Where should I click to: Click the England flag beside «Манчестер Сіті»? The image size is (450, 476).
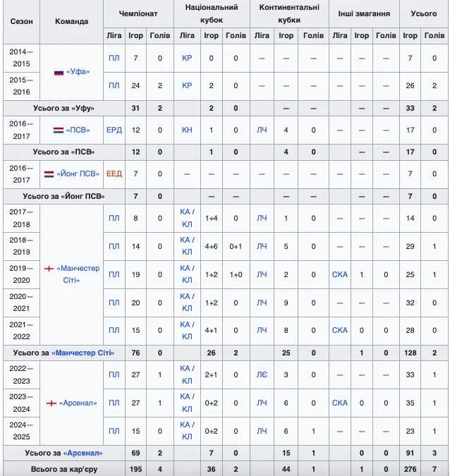(49, 269)
